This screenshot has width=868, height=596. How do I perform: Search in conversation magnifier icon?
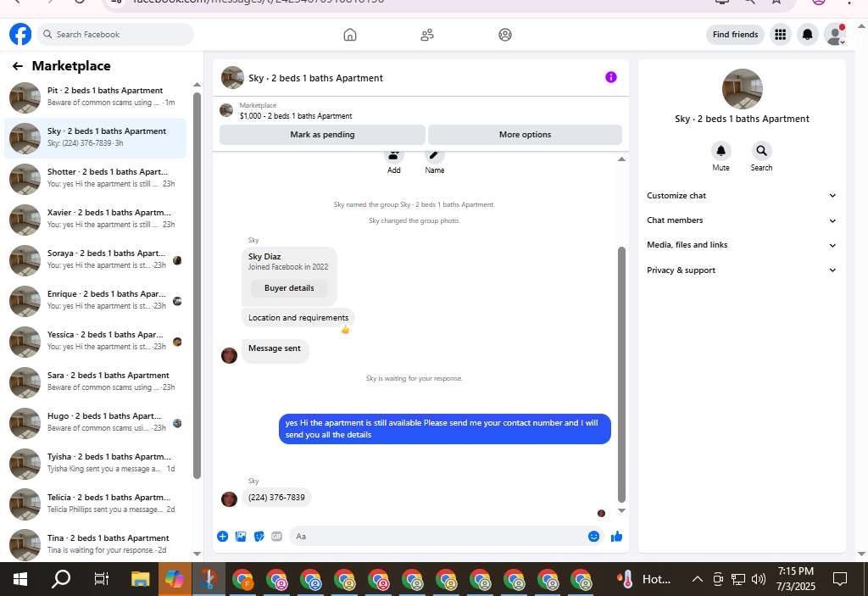pyautogui.click(x=762, y=151)
